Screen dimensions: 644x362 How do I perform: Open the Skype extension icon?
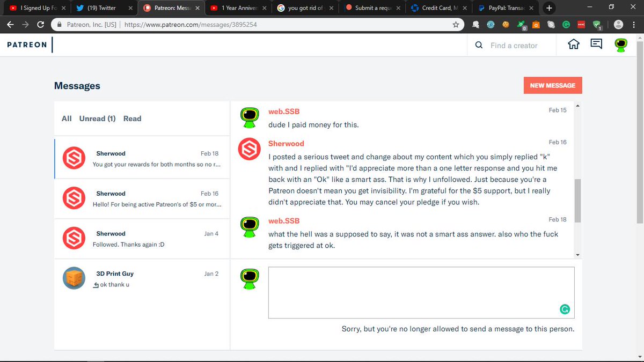coord(551,25)
